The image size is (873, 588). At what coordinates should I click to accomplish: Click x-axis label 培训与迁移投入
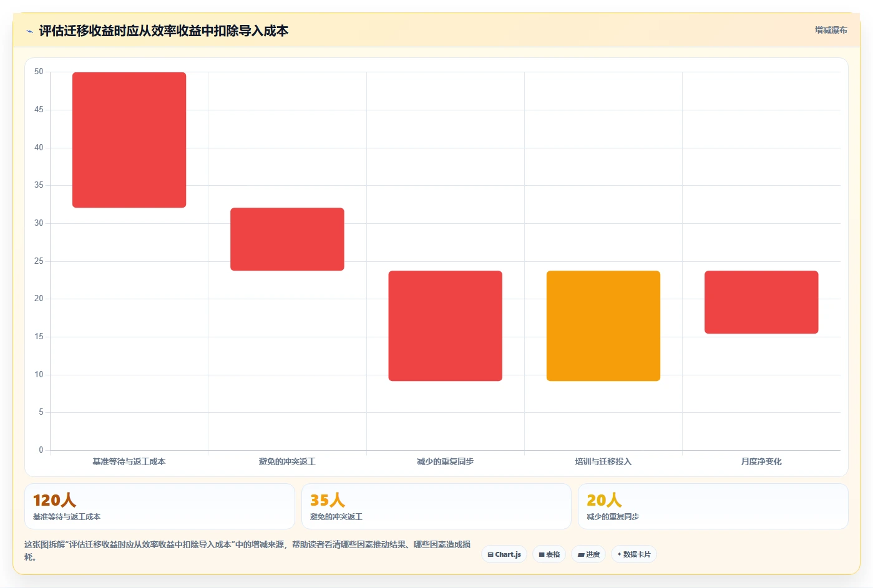(x=603, y=461)
